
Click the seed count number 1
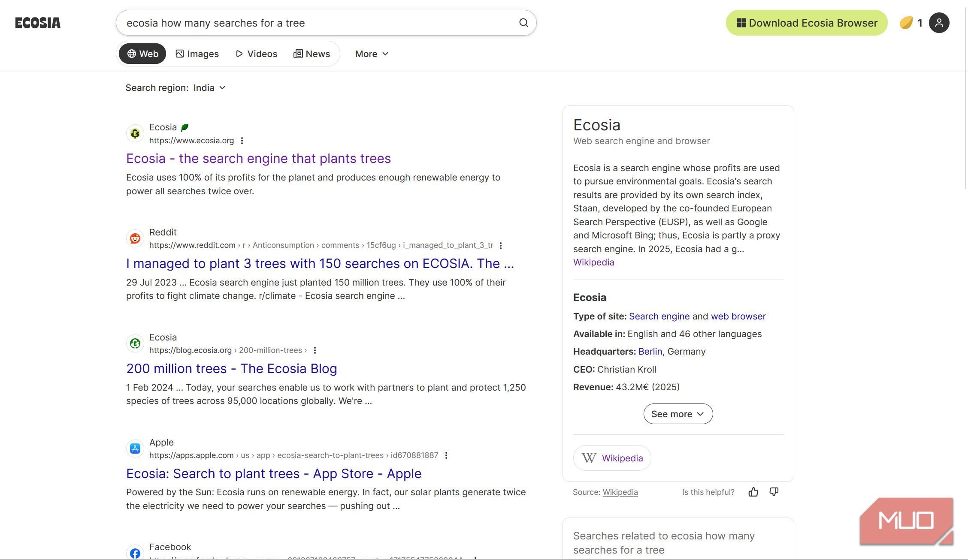920,23
